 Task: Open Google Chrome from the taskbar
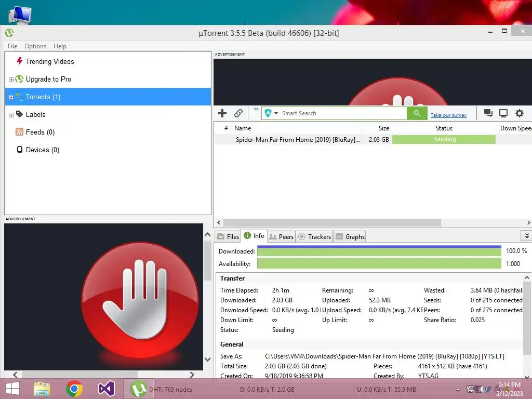click(x=74, y=389)
